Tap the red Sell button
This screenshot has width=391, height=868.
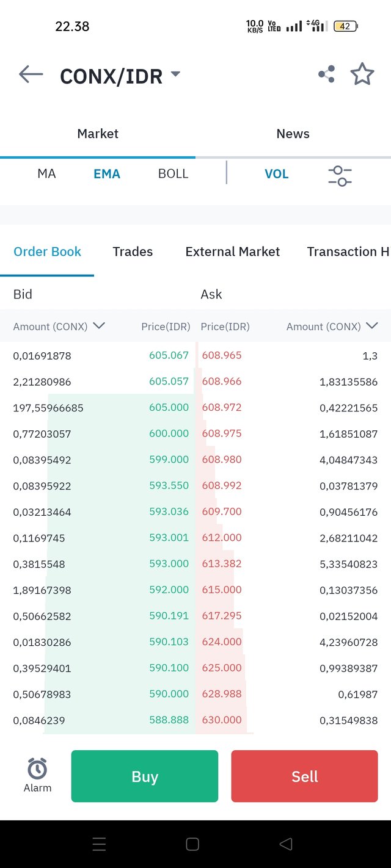coord(304,776)
